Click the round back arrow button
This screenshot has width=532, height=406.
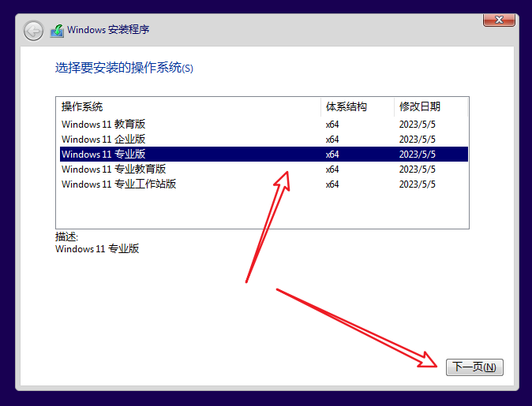pos(33,32)
